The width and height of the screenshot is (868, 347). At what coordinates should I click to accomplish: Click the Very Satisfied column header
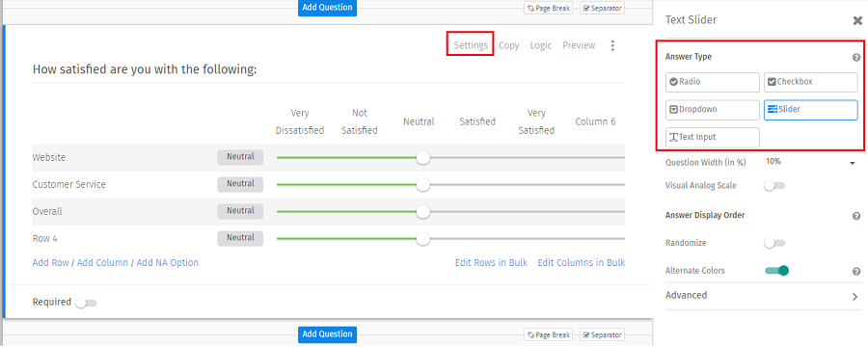click(536, 121)
